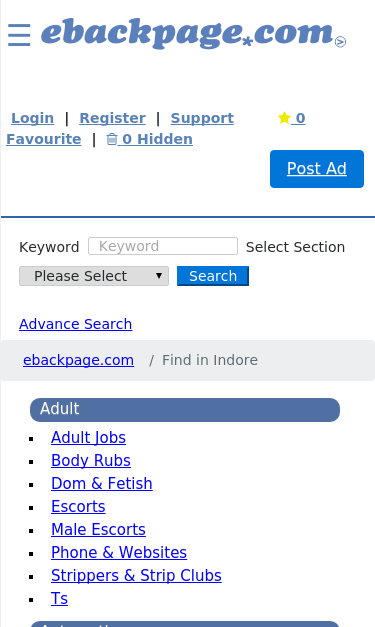Click the trash icon next to Hidden
The width and height of the screenshot is (375, 627).
tap(112, 139)
